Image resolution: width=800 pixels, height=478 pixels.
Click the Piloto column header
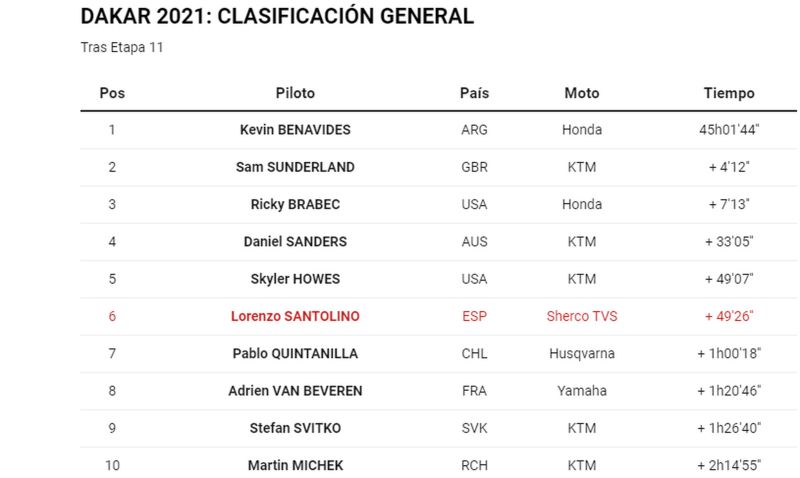click(295, 93)
